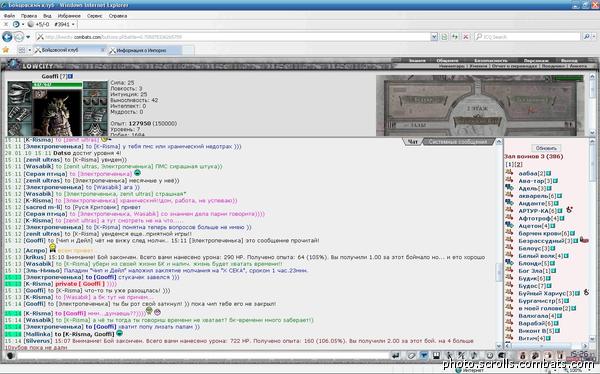Select the Чат tab
The width and height of the screenshot is (600, 374).
pos(412,142)
